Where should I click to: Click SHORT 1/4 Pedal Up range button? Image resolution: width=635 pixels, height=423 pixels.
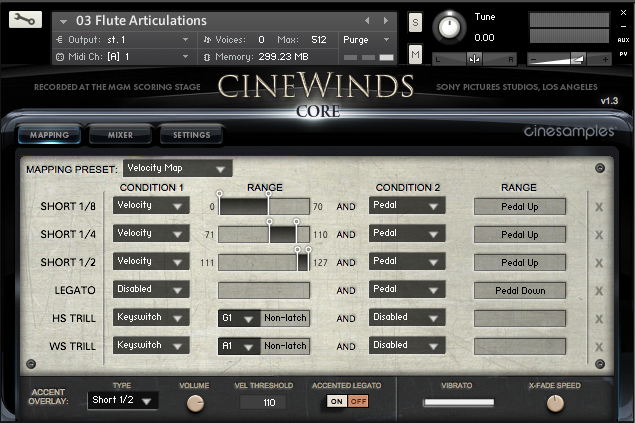pos(520,235)
